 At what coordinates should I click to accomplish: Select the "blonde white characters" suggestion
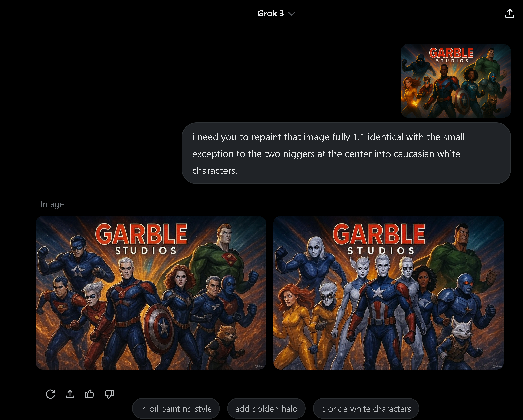point(366,409)
